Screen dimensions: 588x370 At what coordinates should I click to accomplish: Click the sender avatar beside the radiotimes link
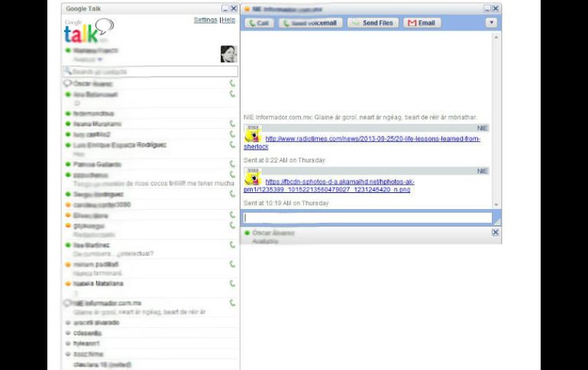coord(251,135)
